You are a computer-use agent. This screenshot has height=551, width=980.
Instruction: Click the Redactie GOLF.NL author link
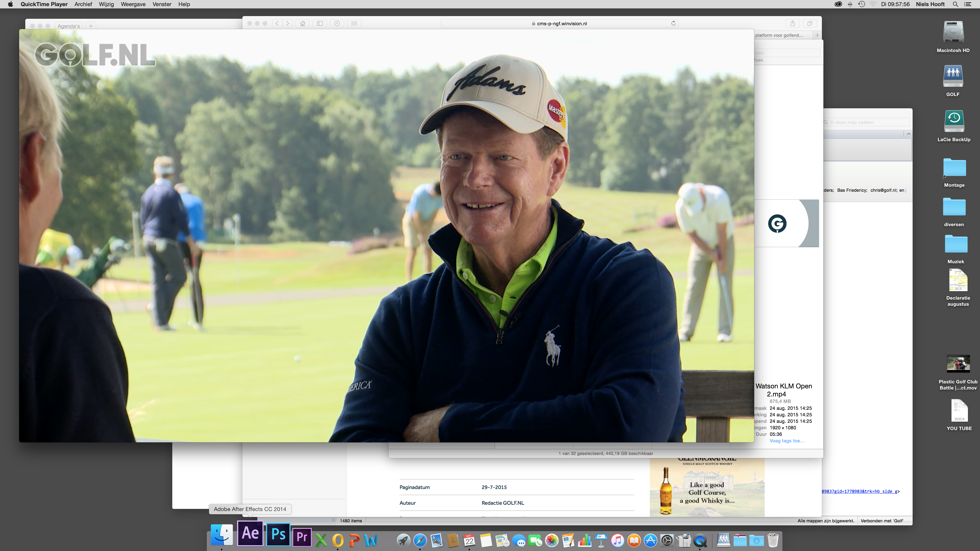(x=503, y=503)
